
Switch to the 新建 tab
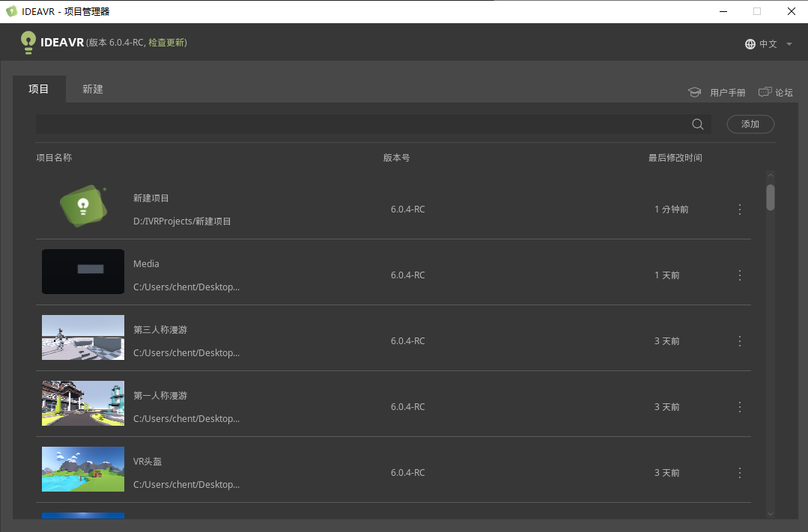93,89
